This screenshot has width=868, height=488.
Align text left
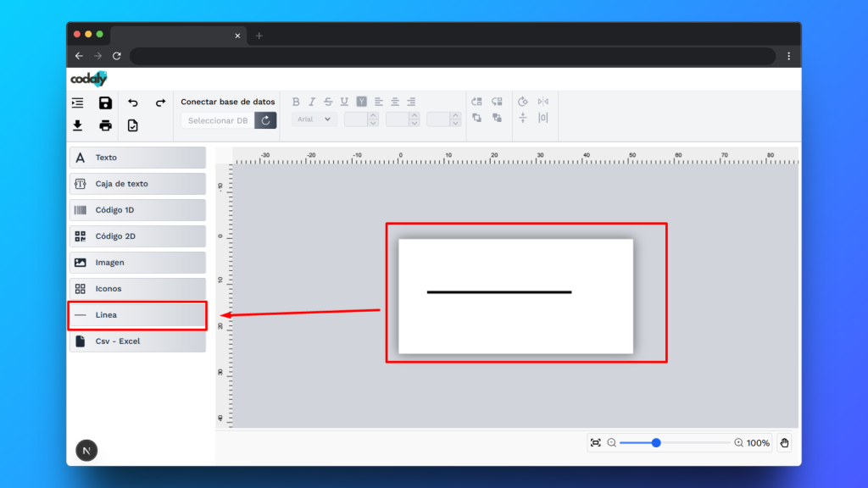(379, 102)
